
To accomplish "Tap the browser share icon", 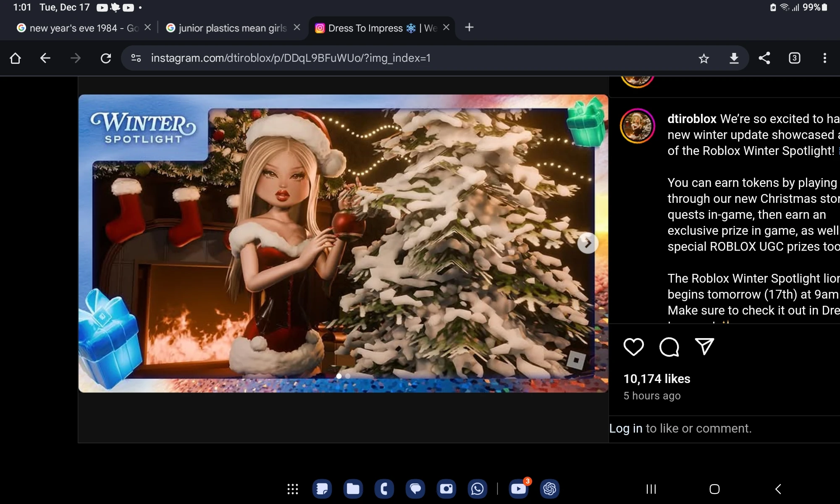I will 764,58.
